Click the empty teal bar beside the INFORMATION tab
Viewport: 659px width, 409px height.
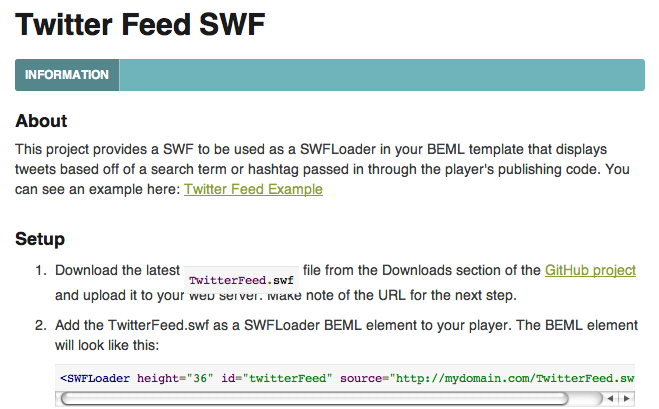click(382, 75)
